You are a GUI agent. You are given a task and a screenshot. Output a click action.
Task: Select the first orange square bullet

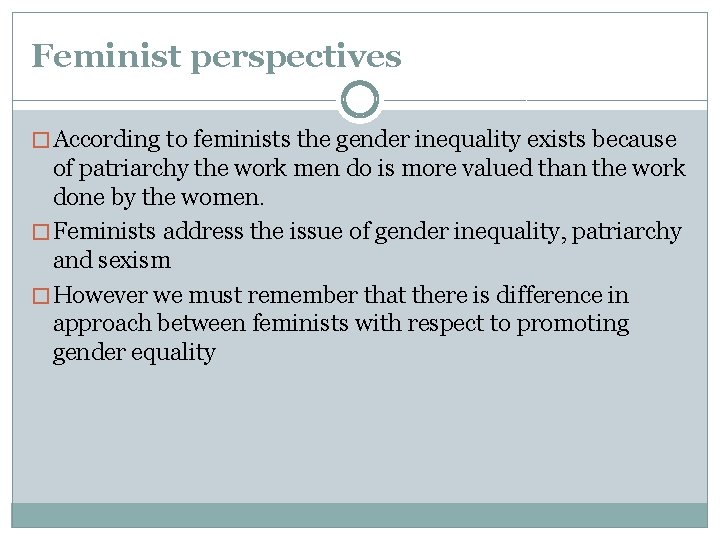[x=40, y=140]
